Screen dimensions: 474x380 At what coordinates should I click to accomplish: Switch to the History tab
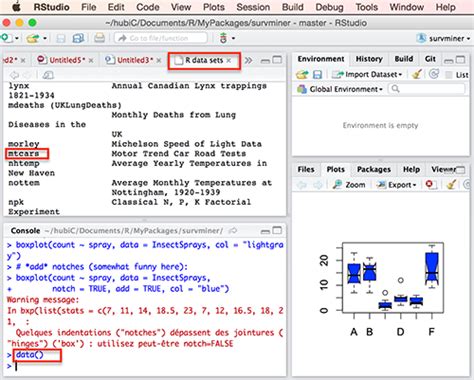click(369, 59)
